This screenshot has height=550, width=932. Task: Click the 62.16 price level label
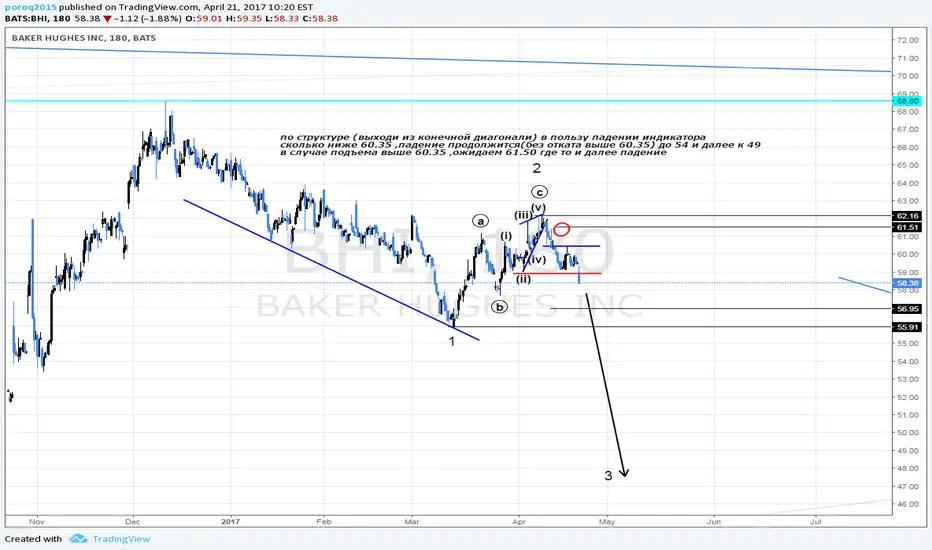908,216
